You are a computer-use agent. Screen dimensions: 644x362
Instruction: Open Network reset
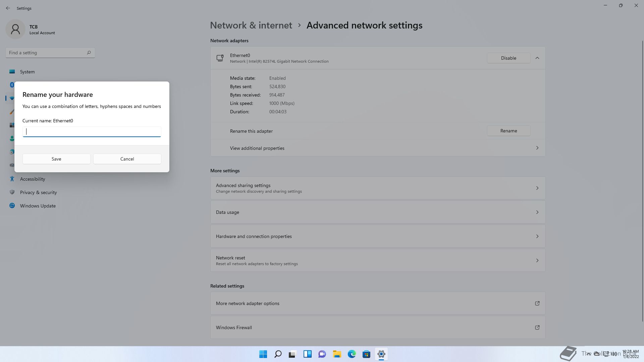tap(378, 260)
